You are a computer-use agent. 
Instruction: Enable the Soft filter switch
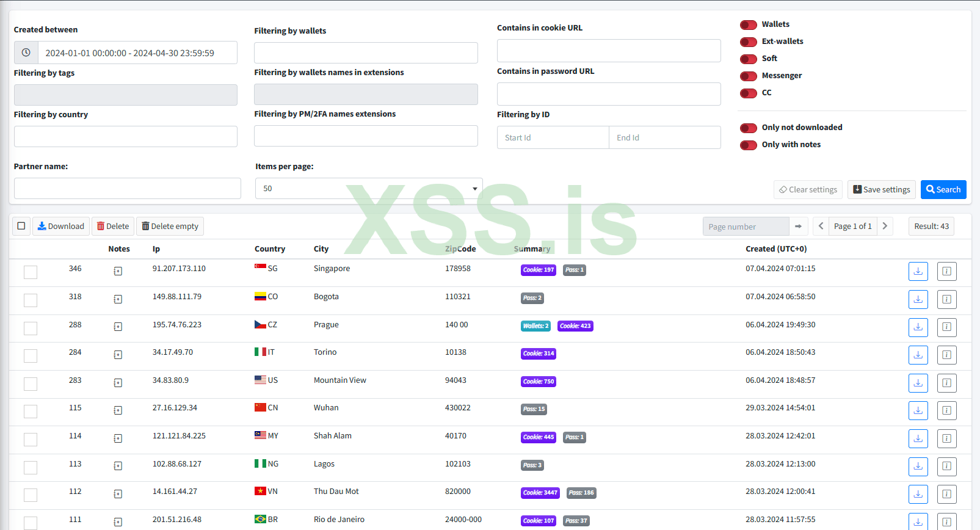pos(748,59)
